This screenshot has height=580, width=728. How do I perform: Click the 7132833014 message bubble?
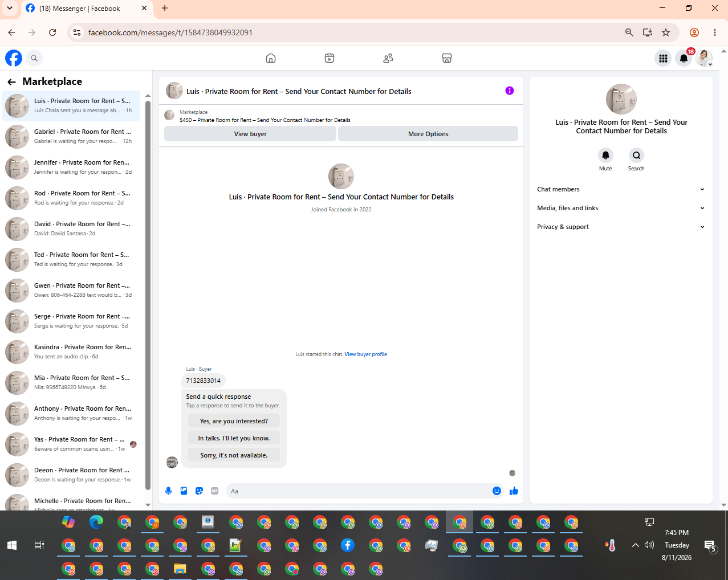tap(204, 381)
